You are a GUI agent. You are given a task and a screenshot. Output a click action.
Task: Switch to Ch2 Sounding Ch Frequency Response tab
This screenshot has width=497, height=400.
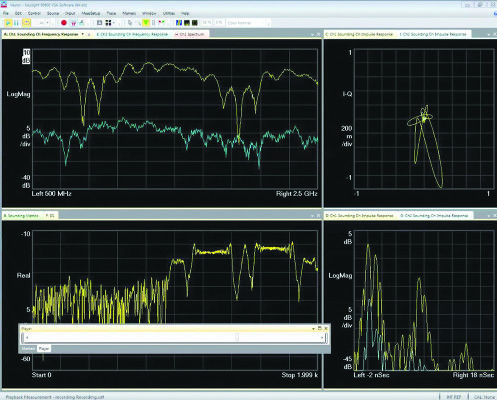tap(132, 34)
